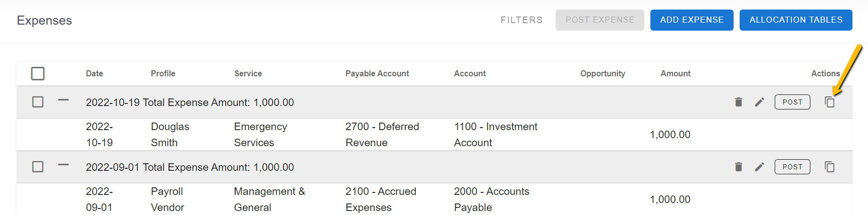
Task: Click 1100 - Investment Account cell
Action: click(x=495, y=135)
